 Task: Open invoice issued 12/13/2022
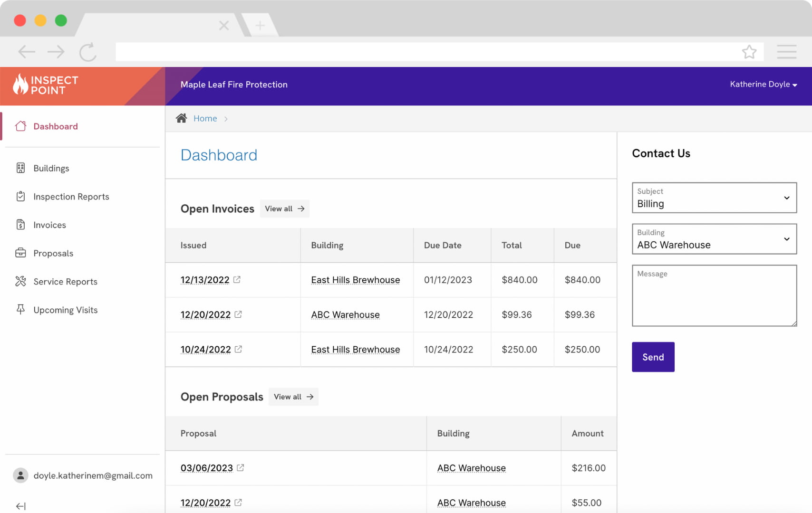click(205, 280)
